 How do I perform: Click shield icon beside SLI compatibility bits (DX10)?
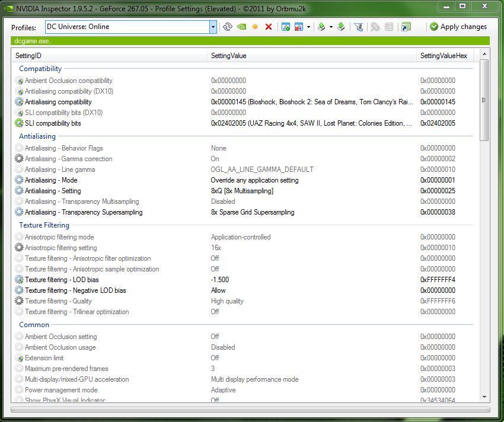click(20, 113)
